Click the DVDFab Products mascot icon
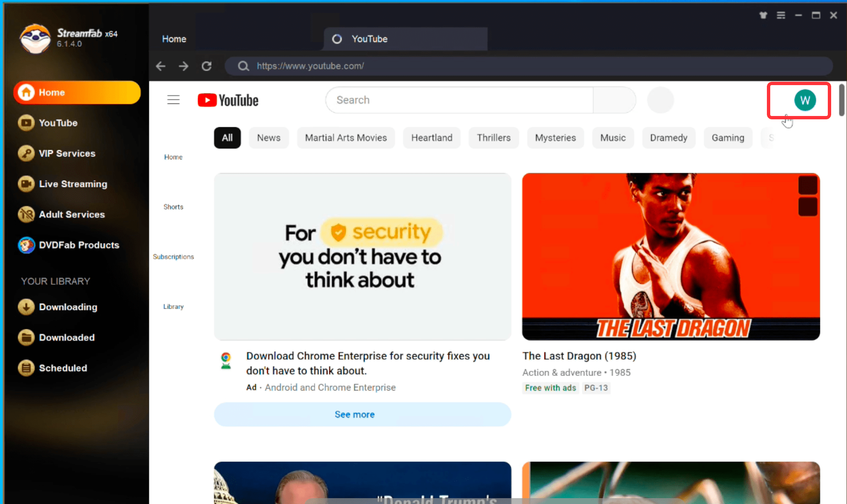The width and height of the screenshot is (847, 504). tap(26, 245)
